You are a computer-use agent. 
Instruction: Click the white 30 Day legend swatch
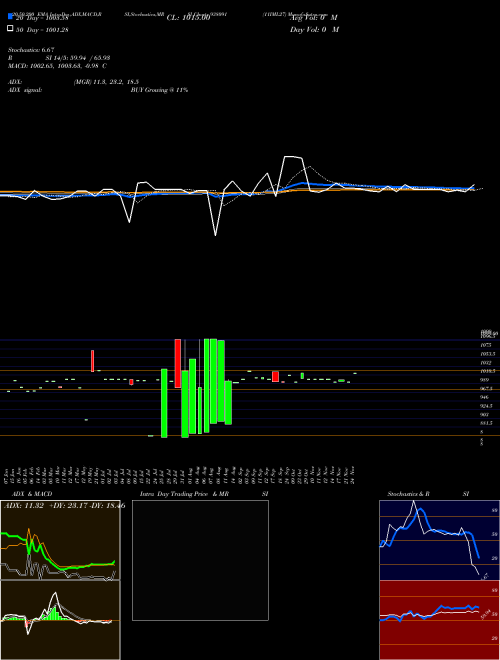10,29
